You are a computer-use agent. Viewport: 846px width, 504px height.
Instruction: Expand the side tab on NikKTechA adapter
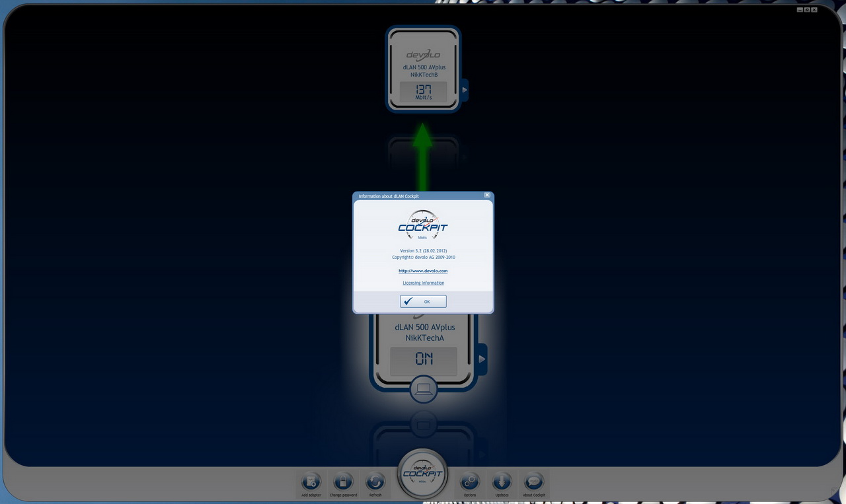point(482,359)
